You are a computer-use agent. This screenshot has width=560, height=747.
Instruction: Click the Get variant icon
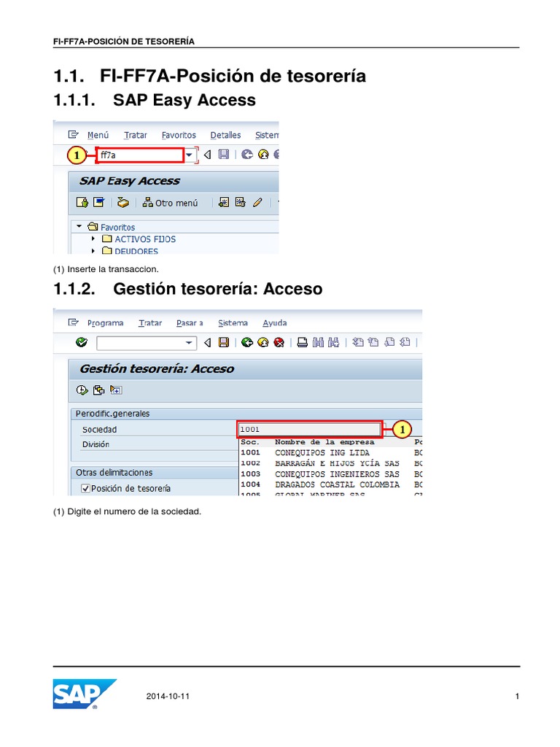98,390
